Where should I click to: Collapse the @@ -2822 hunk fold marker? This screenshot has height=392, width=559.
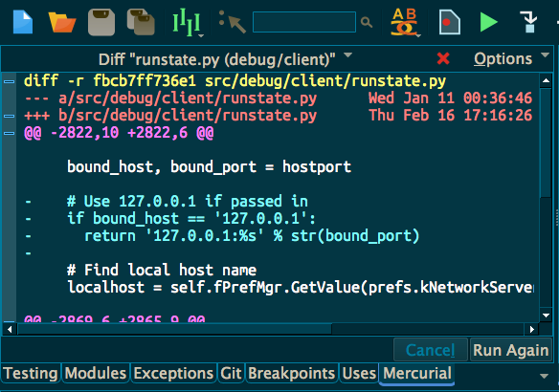[9, 134]
